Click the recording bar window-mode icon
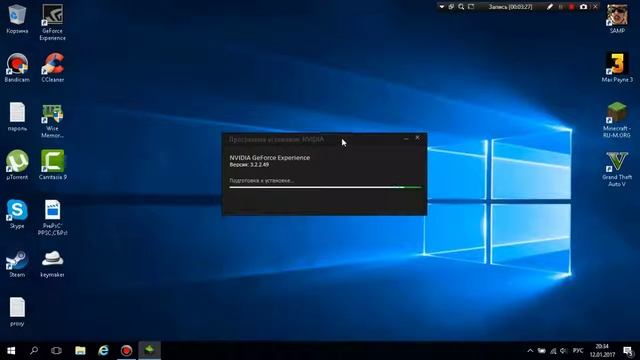640x360 pixels. [x=451, y=7]
